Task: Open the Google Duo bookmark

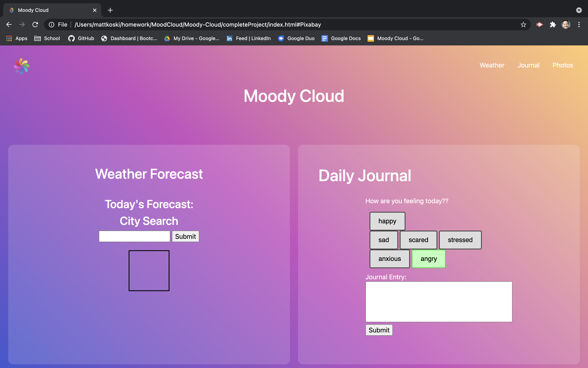Action: click(x=296, y=38)
